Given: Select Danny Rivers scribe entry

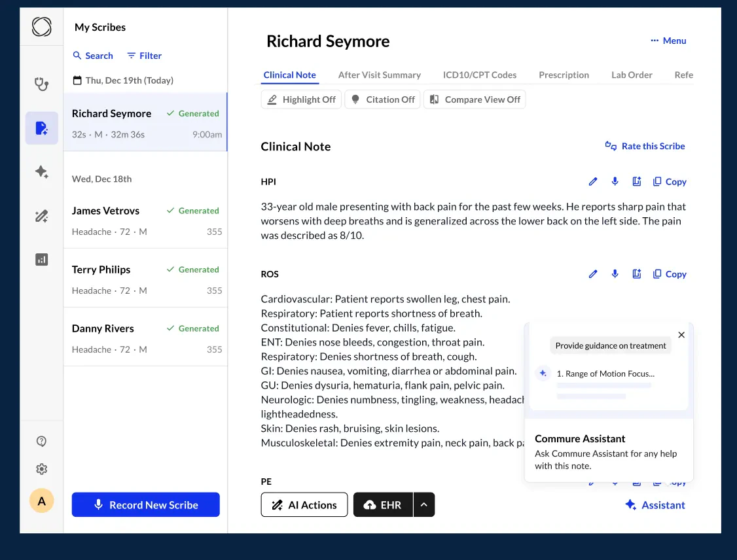Looking at the screenshot, I should [145, 338].
